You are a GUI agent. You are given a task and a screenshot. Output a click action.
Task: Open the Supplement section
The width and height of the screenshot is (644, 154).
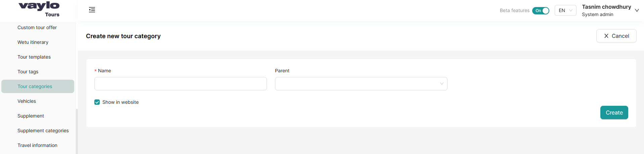point(31,116)
